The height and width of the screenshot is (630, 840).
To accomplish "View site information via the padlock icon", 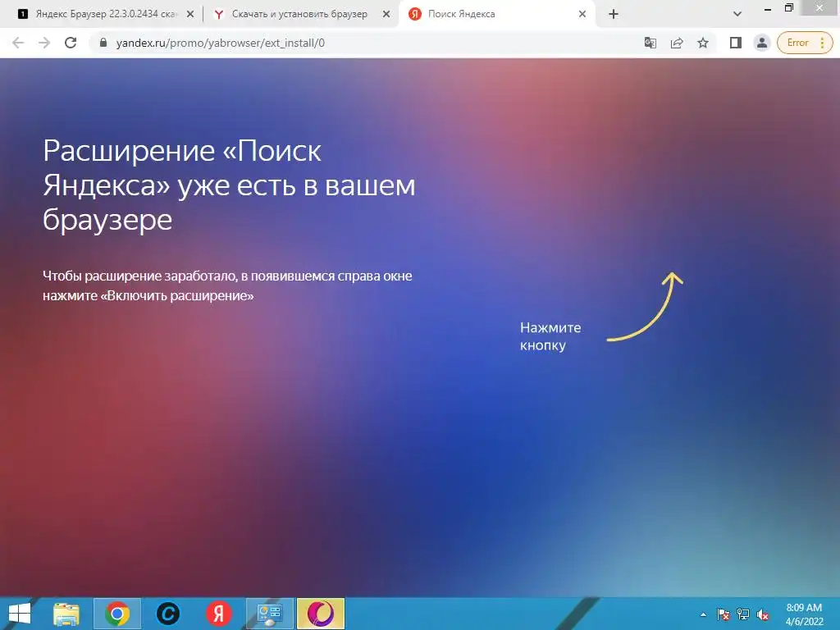I will pos(103,43).
